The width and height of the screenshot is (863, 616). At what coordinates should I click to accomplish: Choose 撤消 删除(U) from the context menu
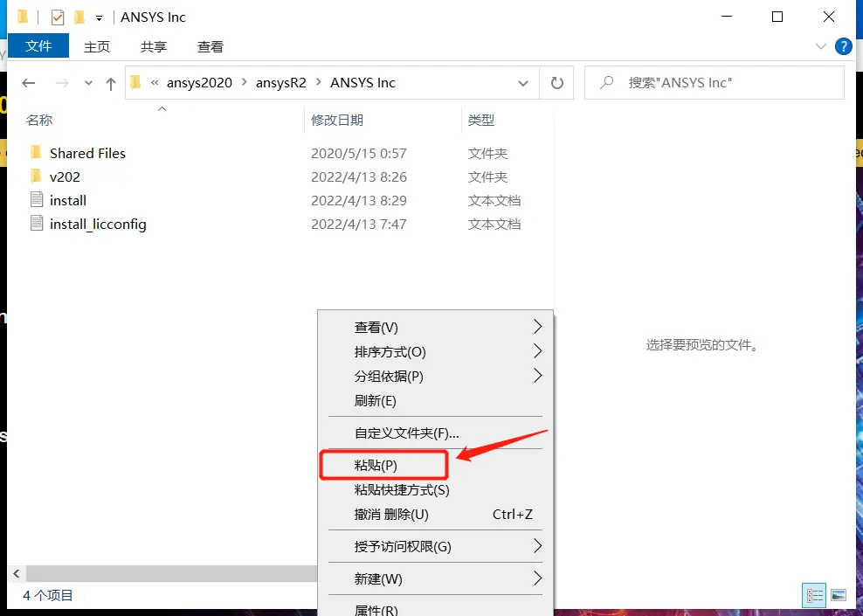[x=435, y=514]
